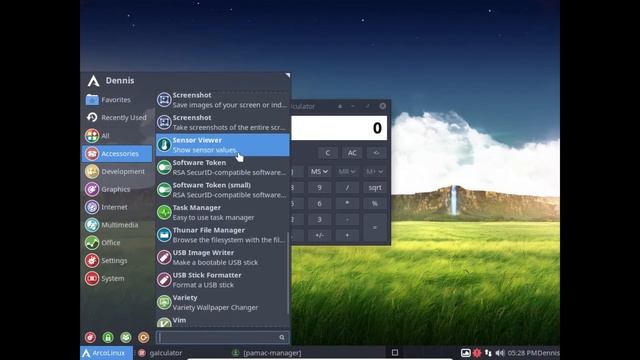Viewport: 640px width, 360px height.
Task: Launch Task Manager from Accessories
Action: [222, 212]
